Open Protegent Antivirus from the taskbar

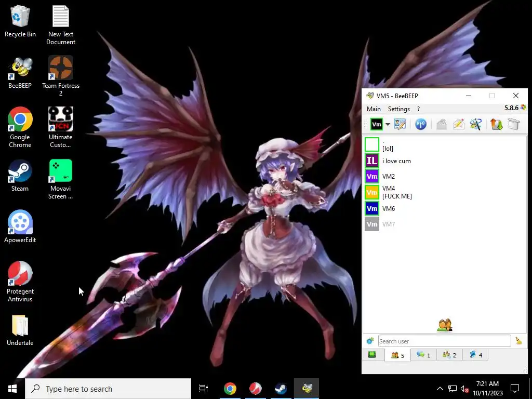tap(256, 389)
